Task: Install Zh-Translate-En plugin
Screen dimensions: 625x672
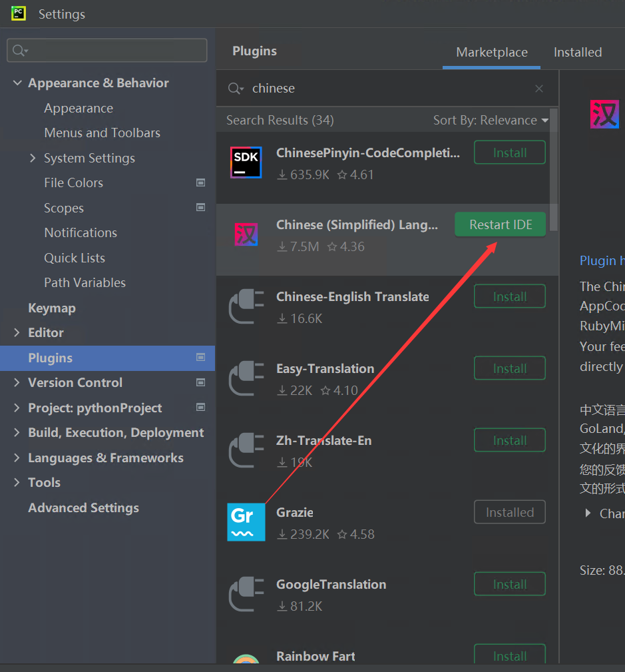Action: coord(510,440)
